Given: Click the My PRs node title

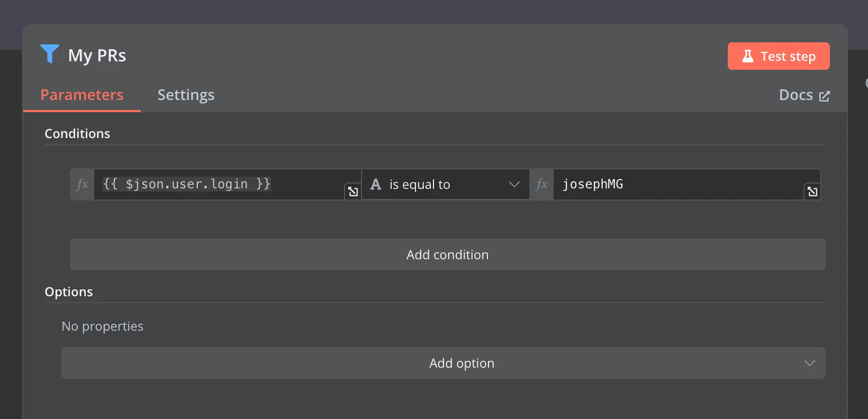Looking at the screenshot, I should click(97, 56).
